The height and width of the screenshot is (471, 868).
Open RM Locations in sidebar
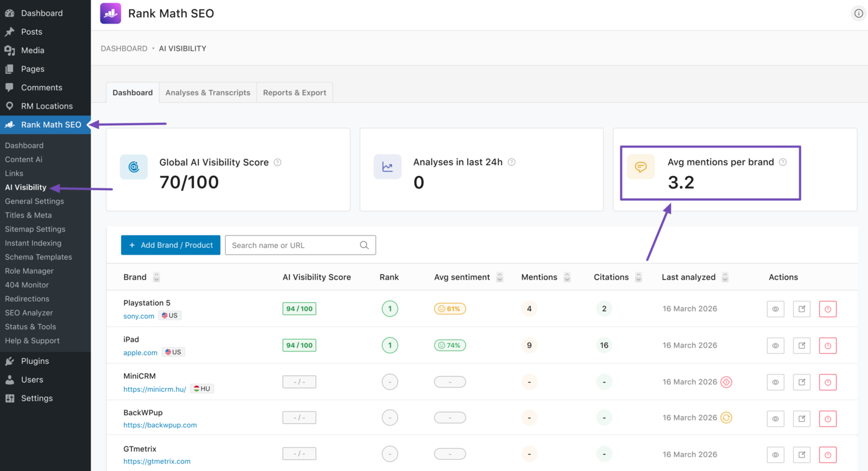click(x=45, y=106)
